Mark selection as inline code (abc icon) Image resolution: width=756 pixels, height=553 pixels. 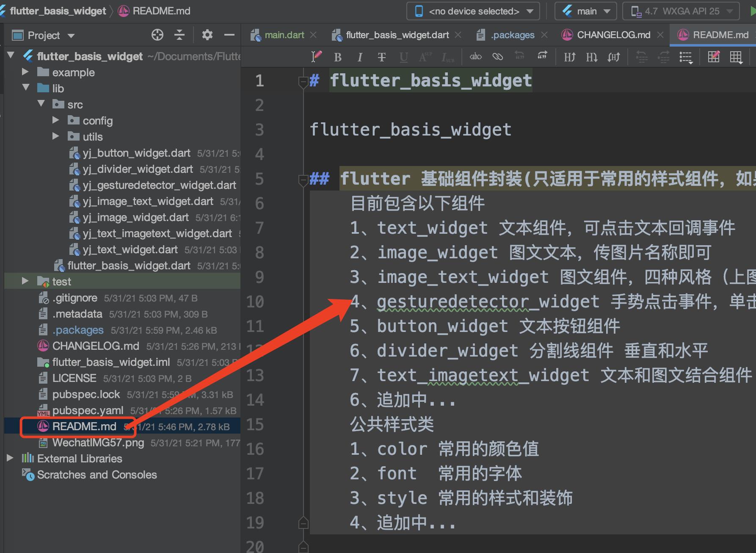coord(476,56)
